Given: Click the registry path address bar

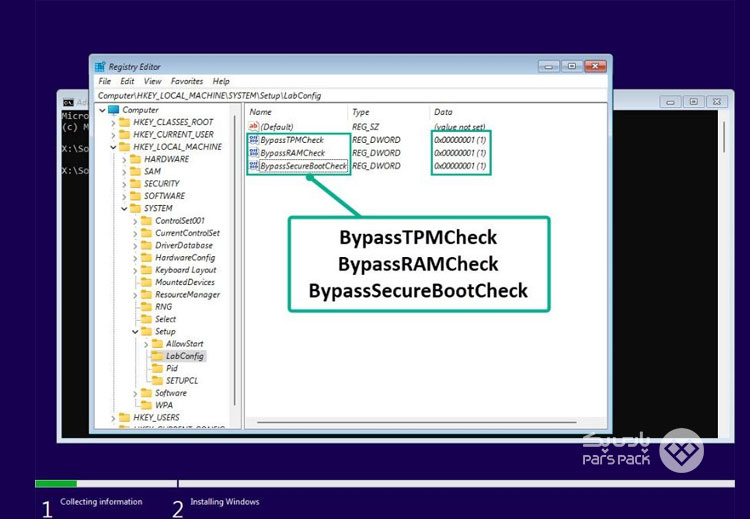Looking at the screenshot, I should [352, 96].
